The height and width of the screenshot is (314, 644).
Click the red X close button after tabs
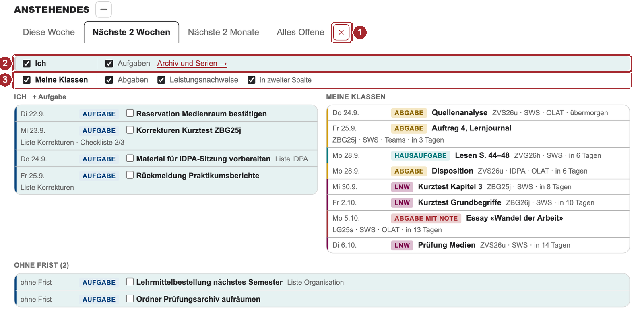coord(341,32)
